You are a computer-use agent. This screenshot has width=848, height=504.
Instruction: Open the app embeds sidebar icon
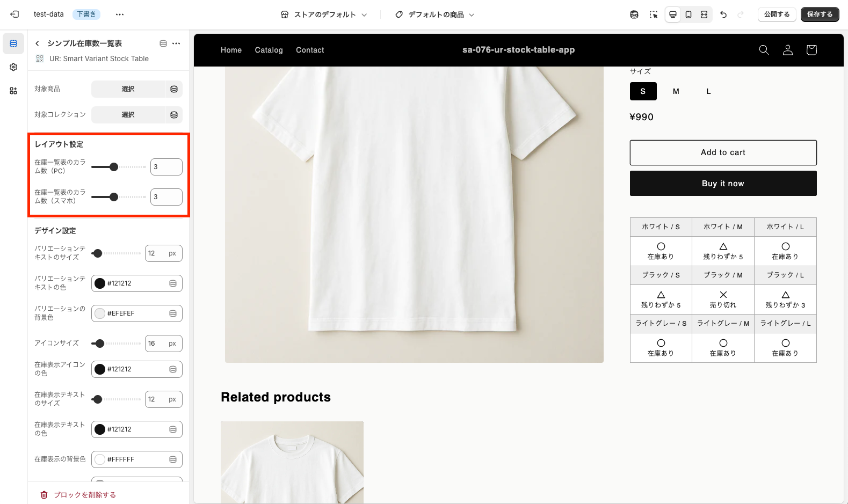click(13, 91)
